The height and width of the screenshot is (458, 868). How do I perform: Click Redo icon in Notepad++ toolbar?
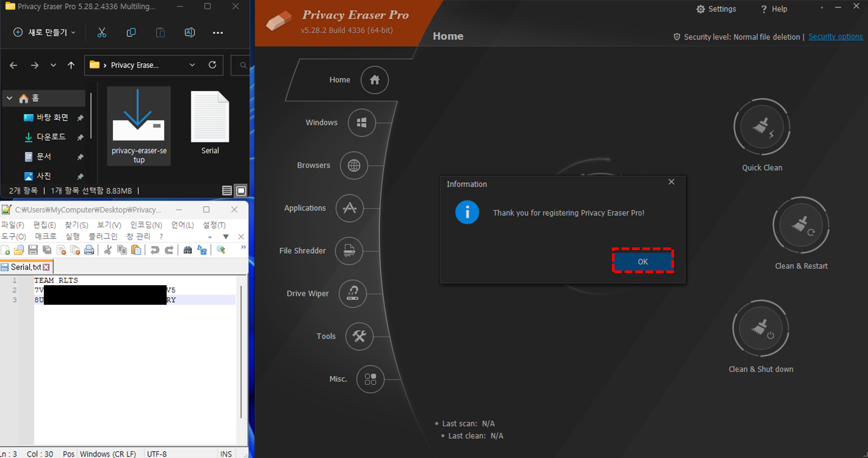pyautogui.click(x=169, y=250)
